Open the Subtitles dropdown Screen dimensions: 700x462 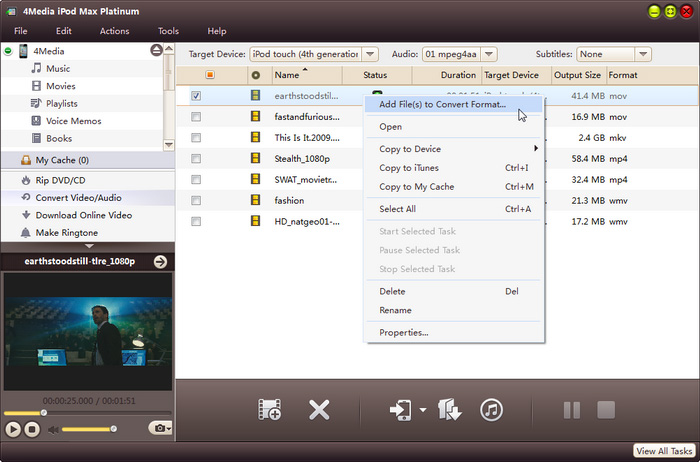click(x=643, y=54)
